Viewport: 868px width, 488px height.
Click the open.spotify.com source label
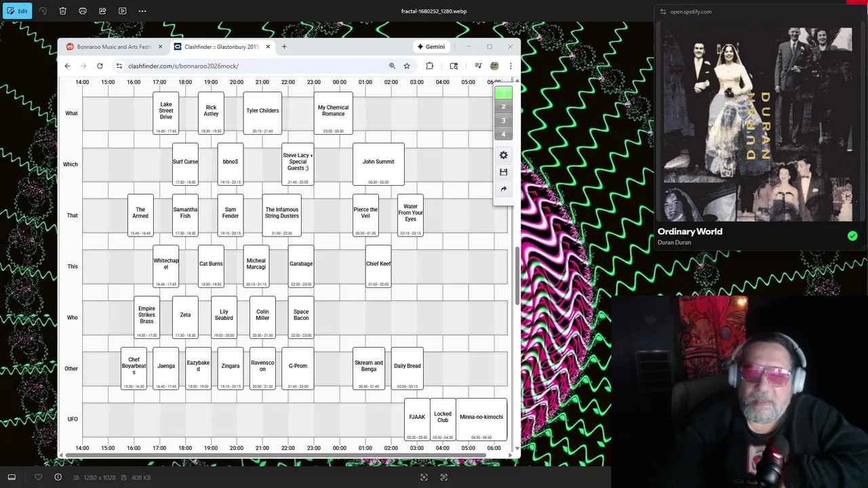tap(690, 12)
